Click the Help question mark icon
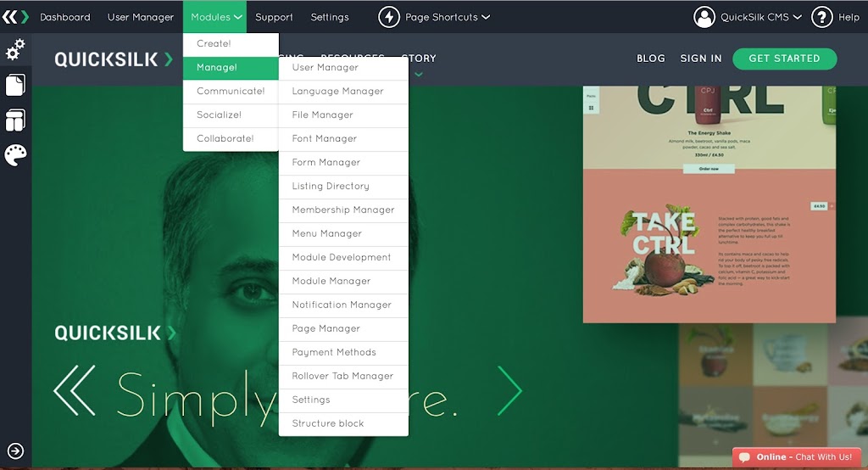868x470 pixels. [821, 17]
